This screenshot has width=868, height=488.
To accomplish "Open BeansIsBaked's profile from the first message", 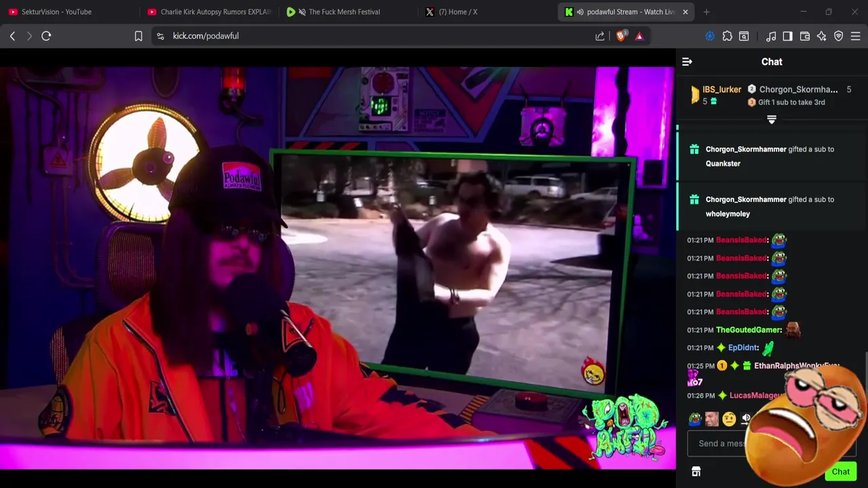I will click(x=741, y=240).
